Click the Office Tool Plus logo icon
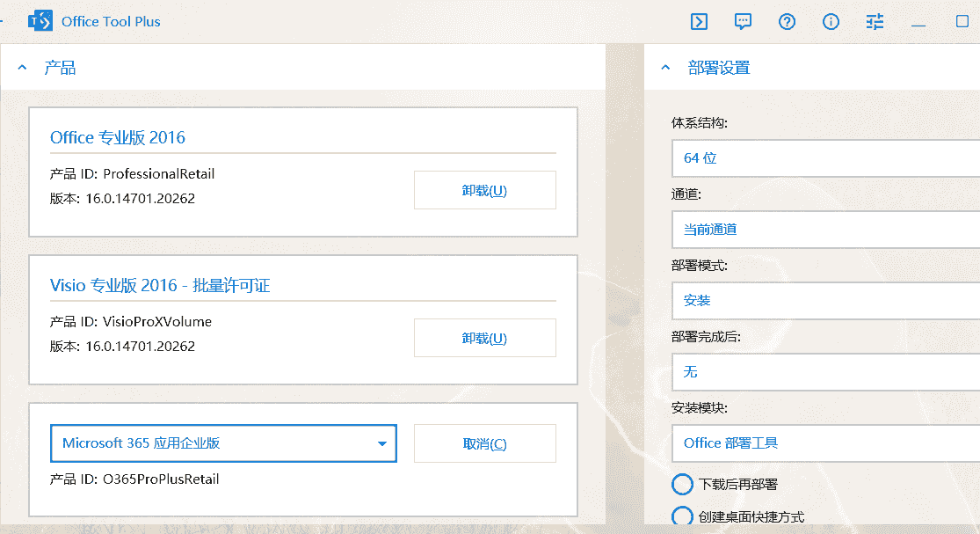Screen dimensions: 980x534 [40, 21]
